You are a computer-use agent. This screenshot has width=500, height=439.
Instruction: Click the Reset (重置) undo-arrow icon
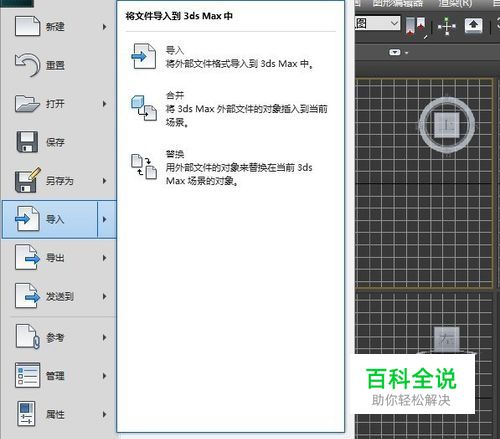(27, 65)
